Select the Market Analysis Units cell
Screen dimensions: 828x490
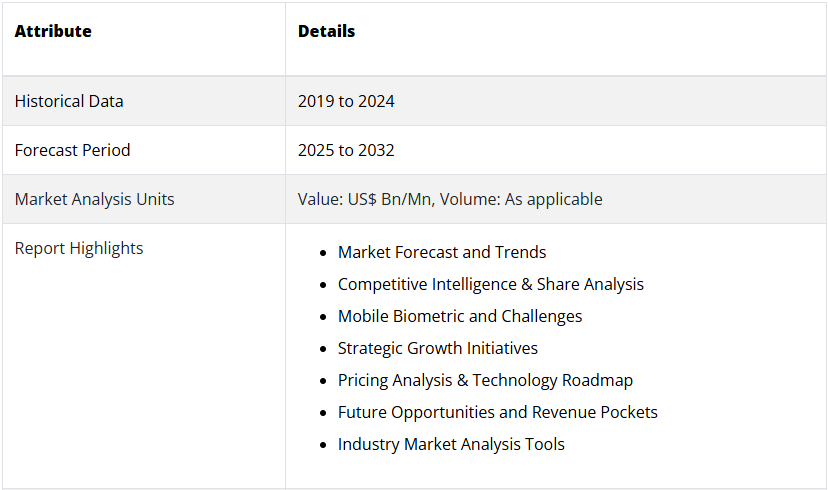tap(144, 199)
